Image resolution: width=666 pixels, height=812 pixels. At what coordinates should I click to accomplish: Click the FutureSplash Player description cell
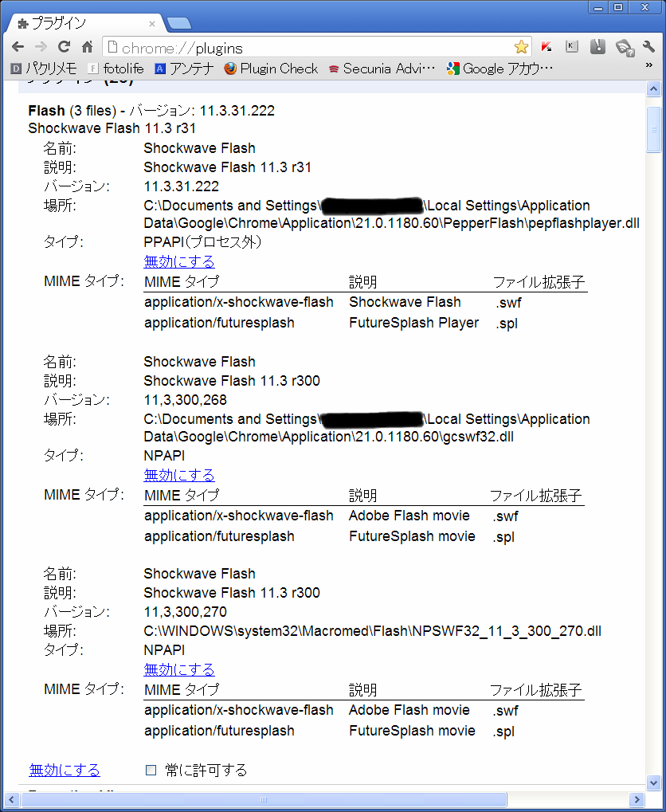pos(413,323)
